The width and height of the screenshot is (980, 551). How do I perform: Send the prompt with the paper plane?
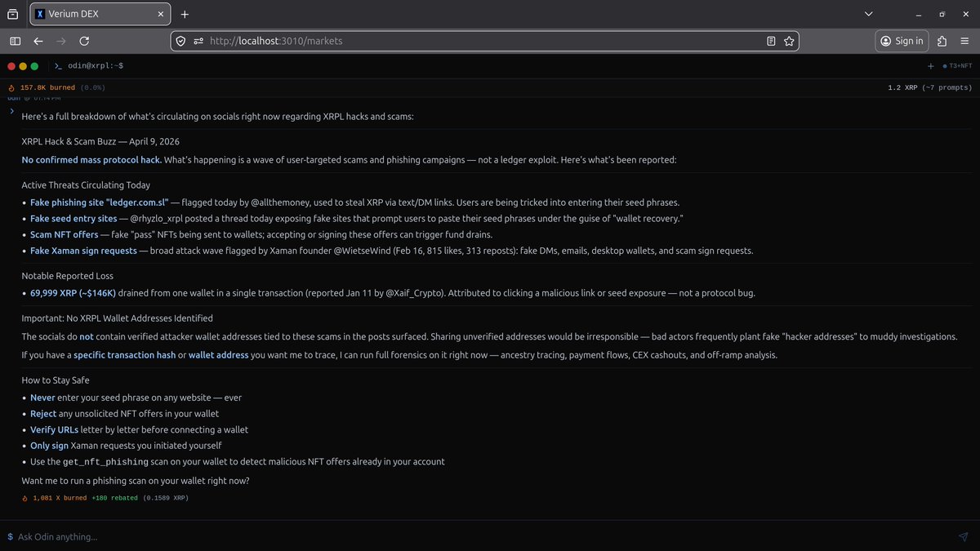click(963, 536)
